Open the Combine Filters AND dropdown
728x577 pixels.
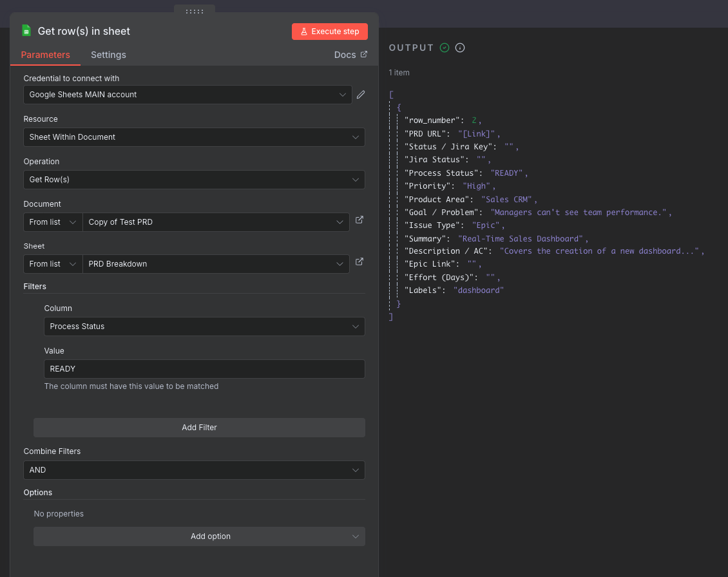point(194,470)
